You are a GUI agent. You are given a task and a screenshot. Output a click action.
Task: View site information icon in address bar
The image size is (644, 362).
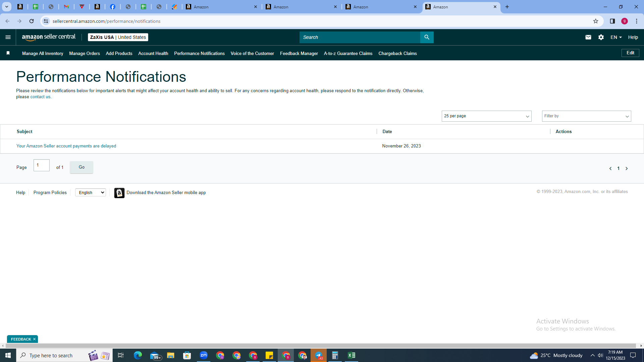46,21
